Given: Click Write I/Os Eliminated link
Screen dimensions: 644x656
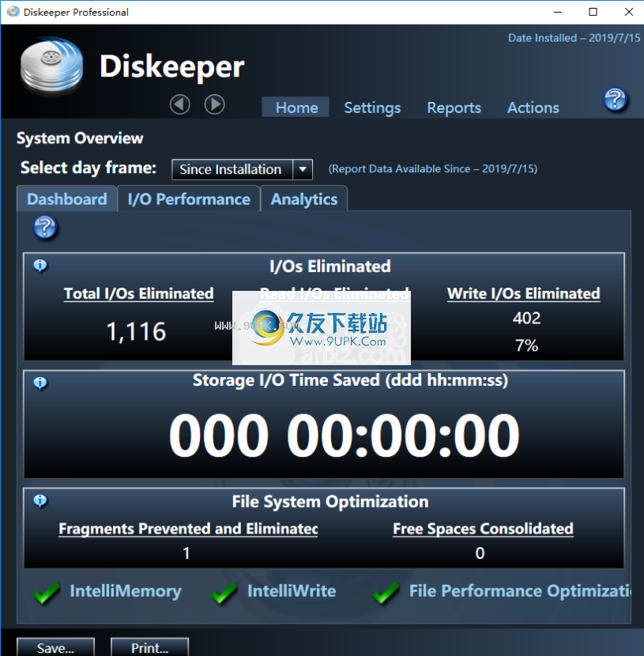Looking at the screenshot, I should [x=524, y=294].
